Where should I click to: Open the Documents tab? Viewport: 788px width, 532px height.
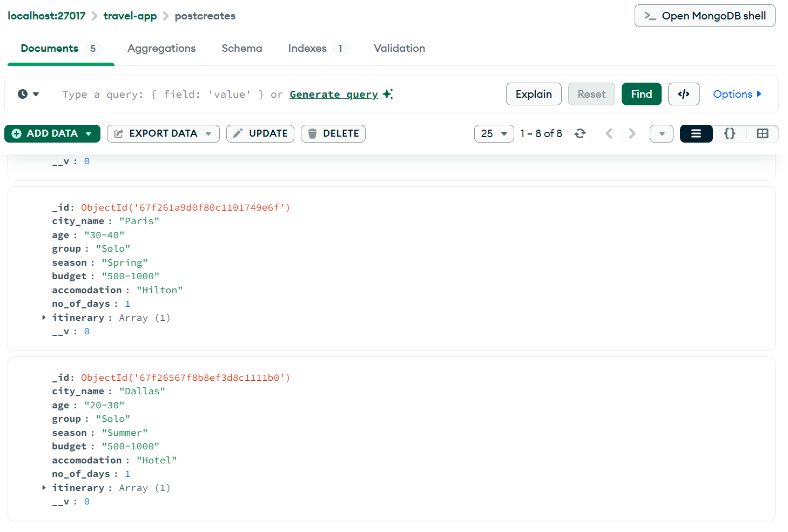[x=60, y=49]
